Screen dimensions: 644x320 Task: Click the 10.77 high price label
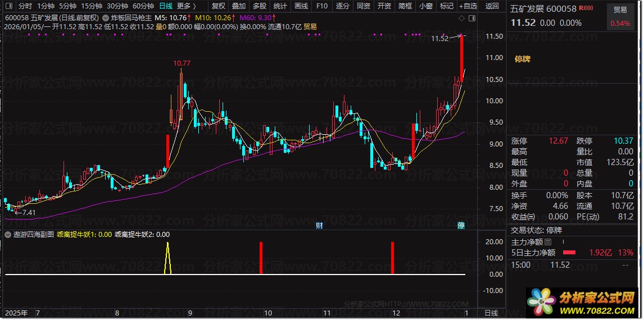coord(182,63)
